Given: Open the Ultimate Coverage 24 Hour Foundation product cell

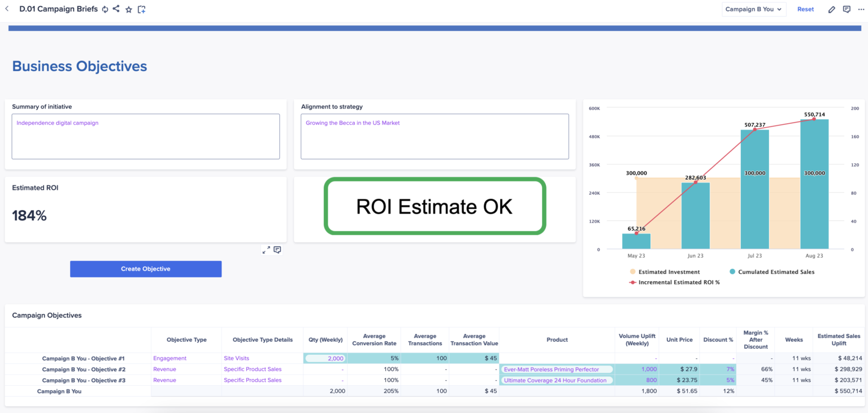Looking at the screenshot, I should tap(557, 380).
